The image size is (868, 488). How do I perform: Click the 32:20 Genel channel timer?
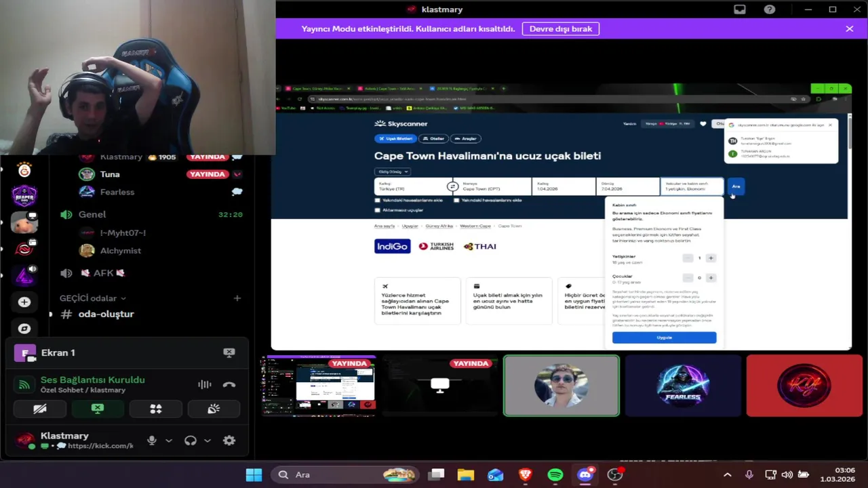coord(231,214)
